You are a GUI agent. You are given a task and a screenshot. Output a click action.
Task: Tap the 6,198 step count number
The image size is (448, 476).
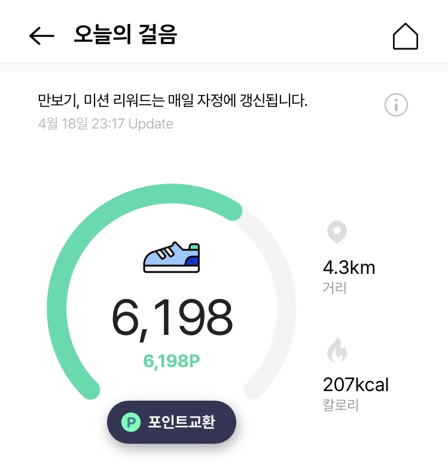coord(172,319)
